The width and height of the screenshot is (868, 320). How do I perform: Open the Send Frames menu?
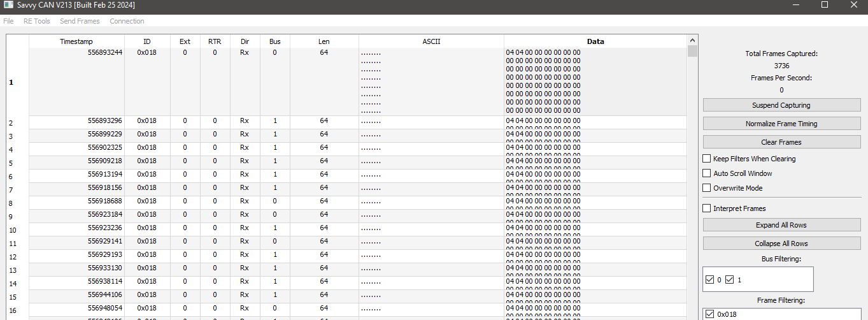[80, 21]
